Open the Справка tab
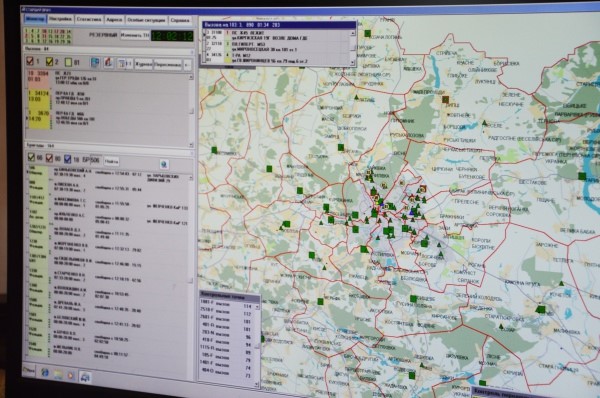Image resolution: width=600 pixels, height=398 pixels. coord(180,20)
